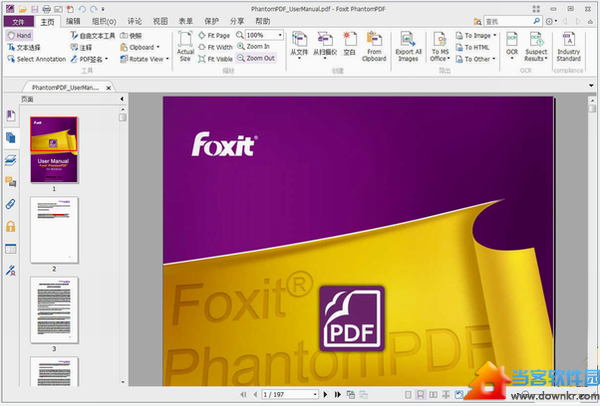Go to the next page in status bar
Viewport: 600px width, 406px height.
click(326, 395)
